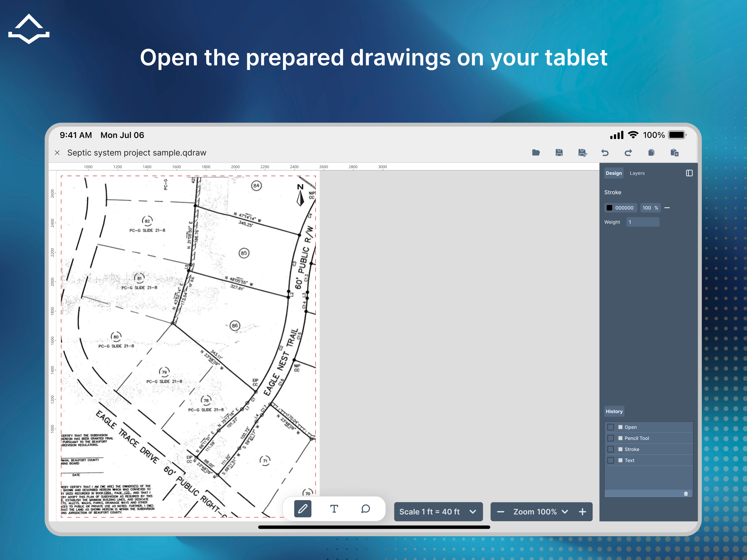Clear history with the trash icon
Image resolution: width=747 pixels, height=560 pixels.
[x=685, y=494]
